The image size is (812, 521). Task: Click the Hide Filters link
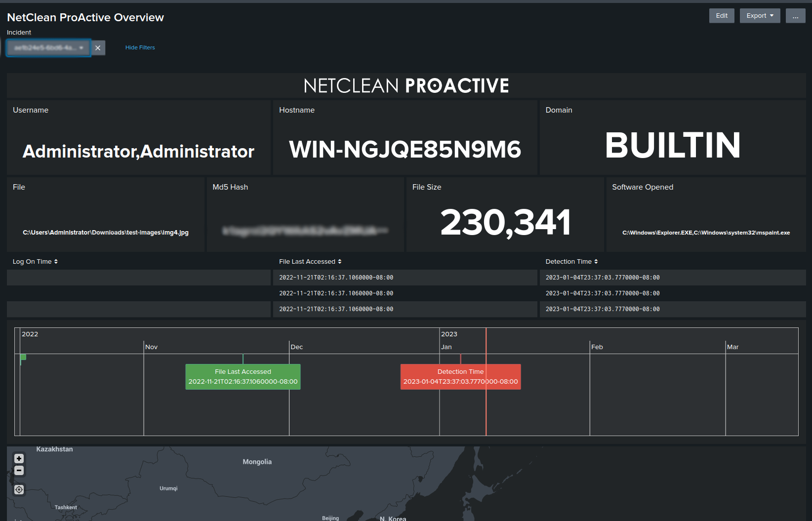140,47
